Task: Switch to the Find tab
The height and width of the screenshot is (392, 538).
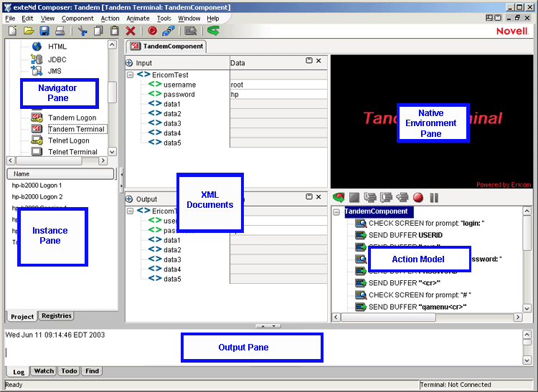Action: pyautogui.click(x=92, y=371)
